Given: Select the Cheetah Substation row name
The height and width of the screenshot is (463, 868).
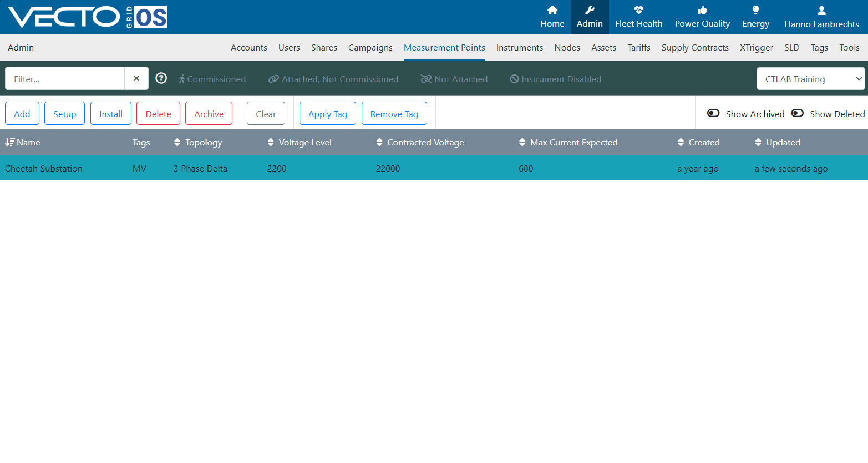Looking at the screenshot, I should tap(44, 169).
